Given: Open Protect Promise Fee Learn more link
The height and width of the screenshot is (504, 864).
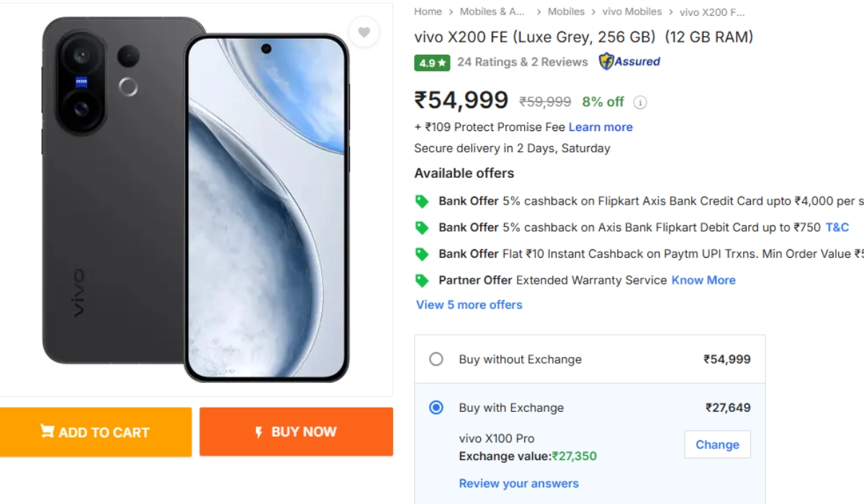Looking at the screenshot, I should point(600,127).
